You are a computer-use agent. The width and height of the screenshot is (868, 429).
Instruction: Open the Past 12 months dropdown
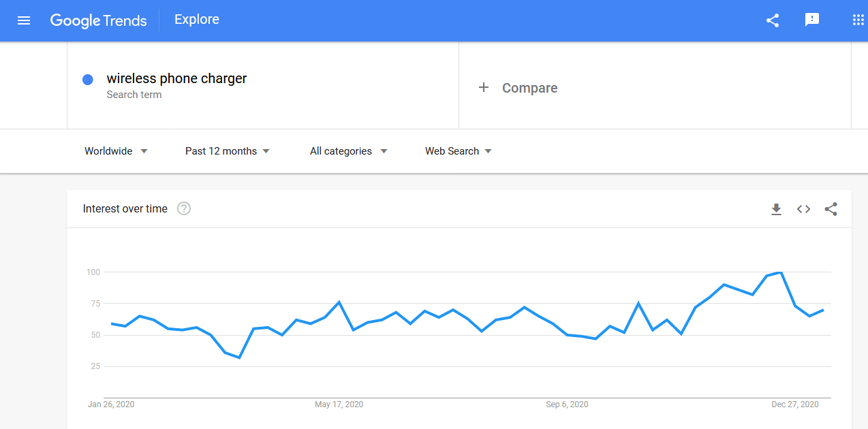click(228, 151)
